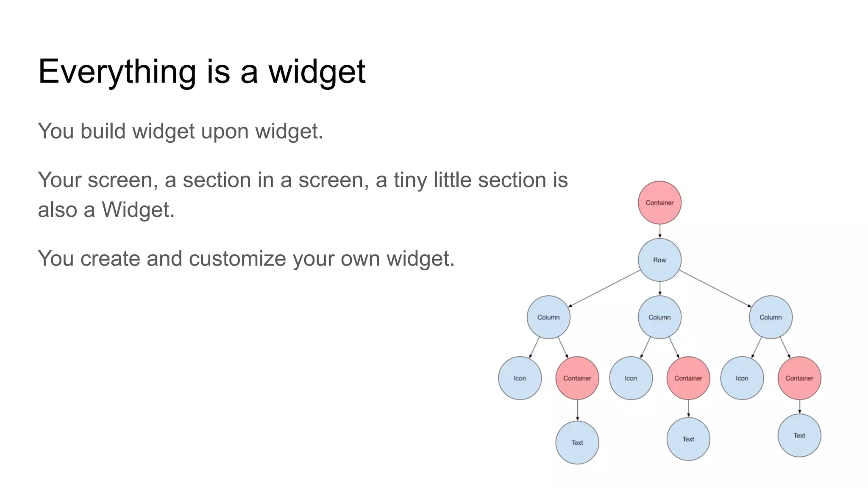Click the red Container under the right Column
Image resolution: width=868 pixels, height=488 pixels.
coord(799,378)
